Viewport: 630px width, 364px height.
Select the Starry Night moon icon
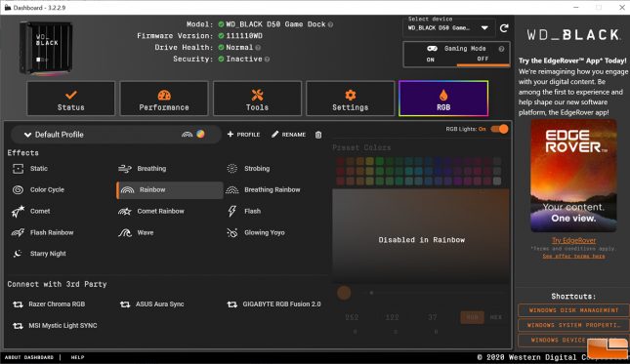[x=18, y=254]
